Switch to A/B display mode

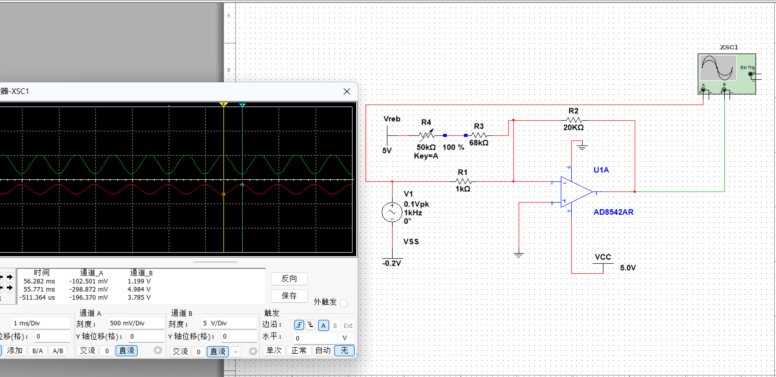pyautogui.click(x=58, y=351)
